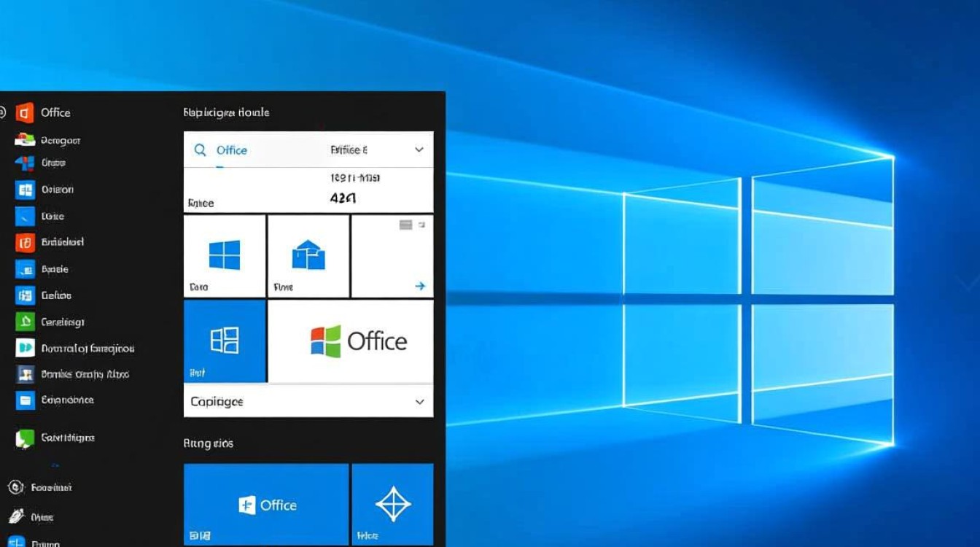Click the search magnifier icon in the search bar
The image size is (980, 547).
tap(201, 150)
